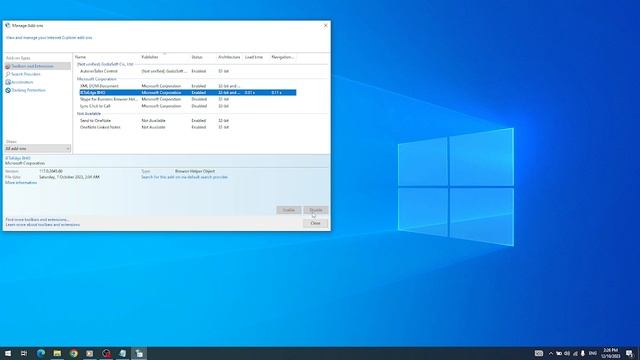This screenshot has width=640, height=360.
Task: Select Toolbars and Extensions add-on type
Action: (37, 66)
